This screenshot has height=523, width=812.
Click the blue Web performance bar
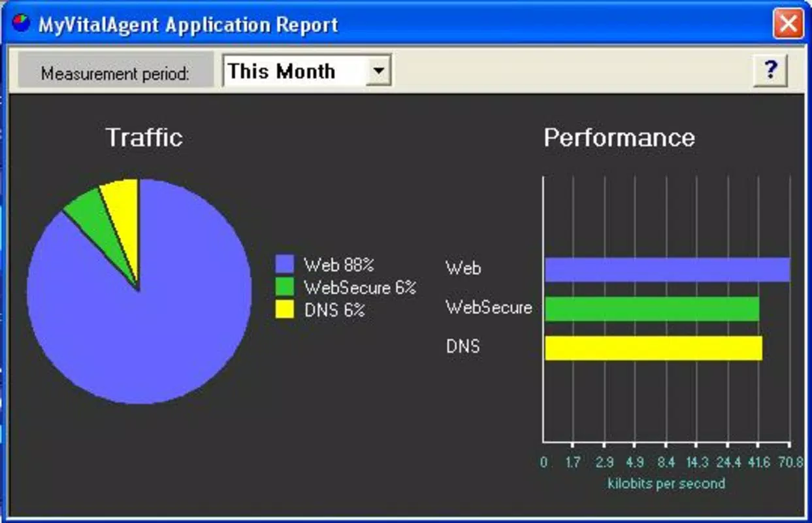(668, 269)
